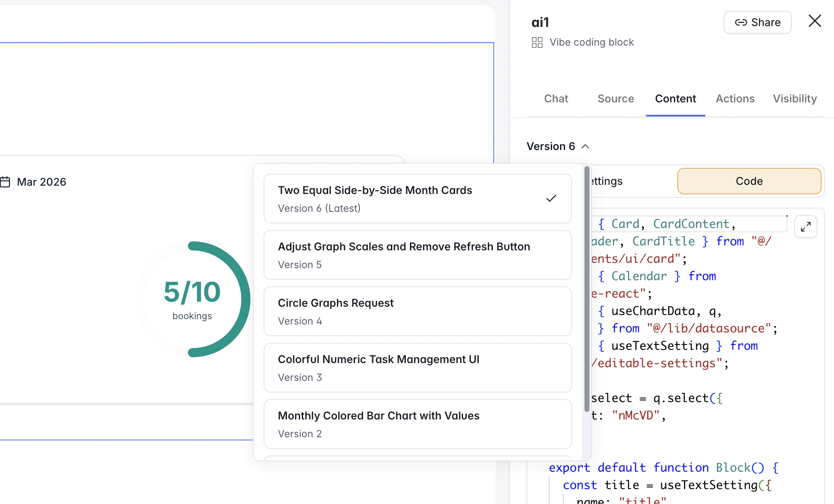Viewport: 834px width, 504px height.
Task: Select Version 5 Adjust Graph Scales entry
Action: click(417, 255)
